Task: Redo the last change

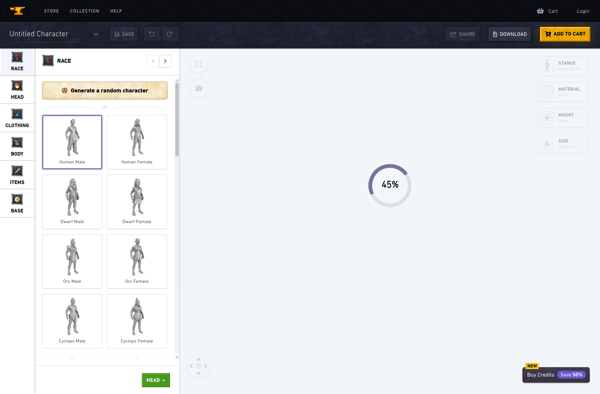Action: [170, 34]
